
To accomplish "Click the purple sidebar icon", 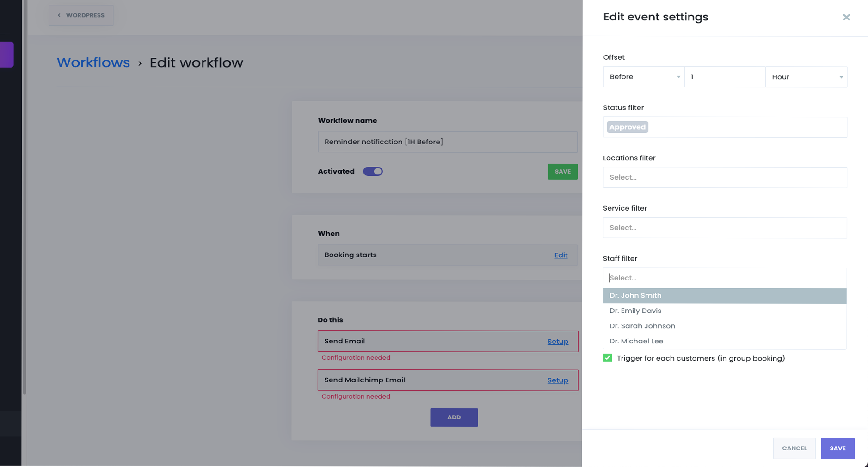I will click(x=6, y=55).
